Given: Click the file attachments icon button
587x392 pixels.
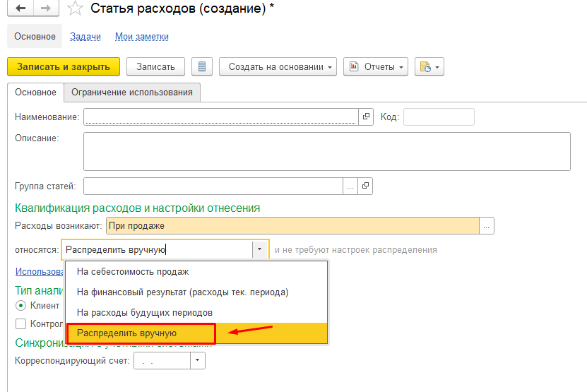Looking at the screenshot, I should point(429,67).
